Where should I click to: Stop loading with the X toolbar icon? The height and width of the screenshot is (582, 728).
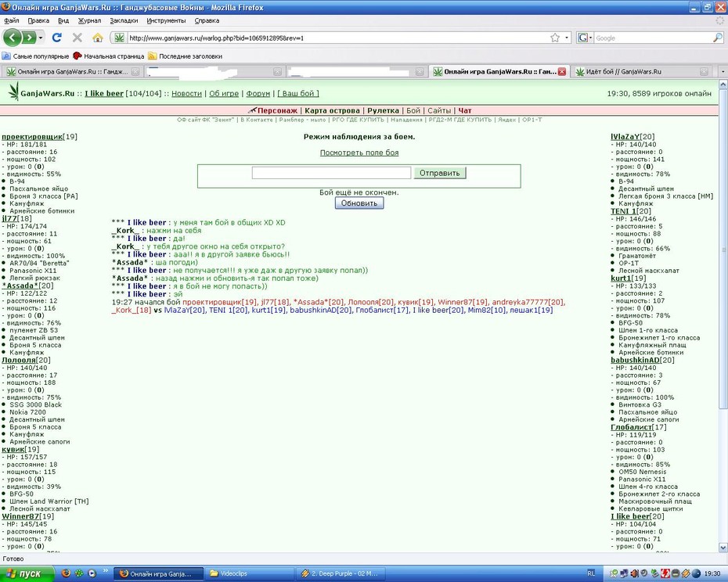[77, 38]
